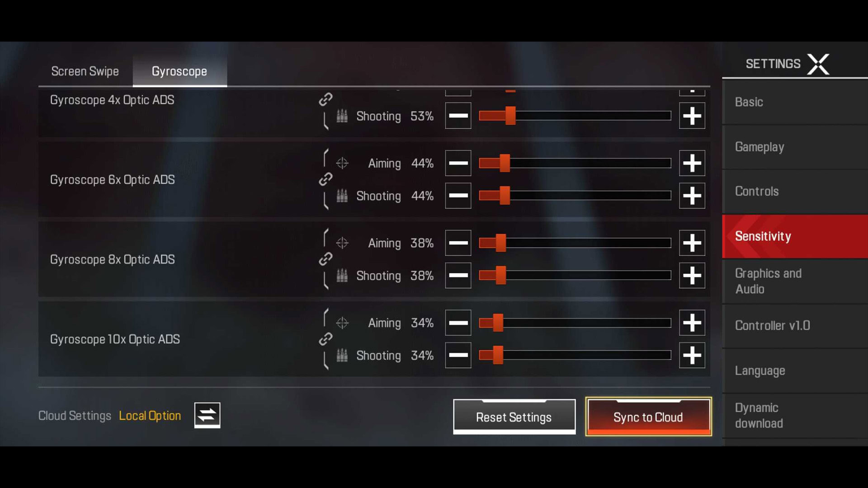Click Local Option cloud settings label
This screenshot has width=868, height=488.
[150, 415]
